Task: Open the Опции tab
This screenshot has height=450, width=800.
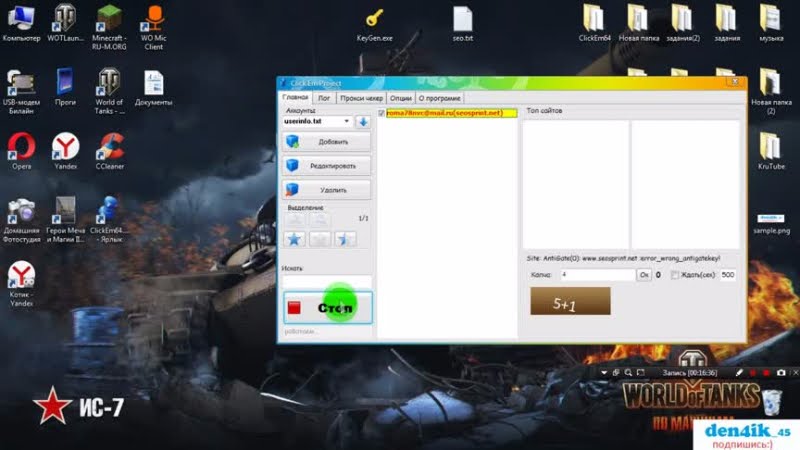Action: tap(401, 98)
